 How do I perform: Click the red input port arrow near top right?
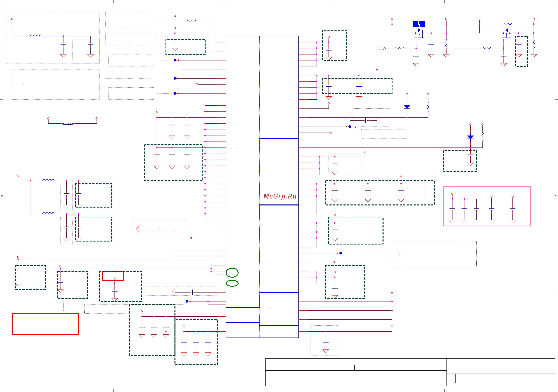(381, 48)
